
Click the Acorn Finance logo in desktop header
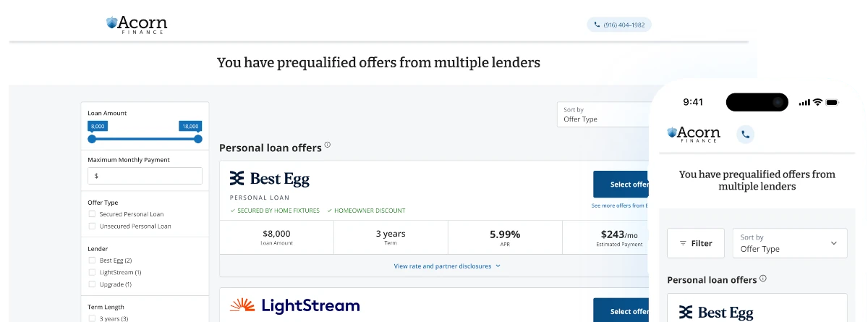(137, 25)
